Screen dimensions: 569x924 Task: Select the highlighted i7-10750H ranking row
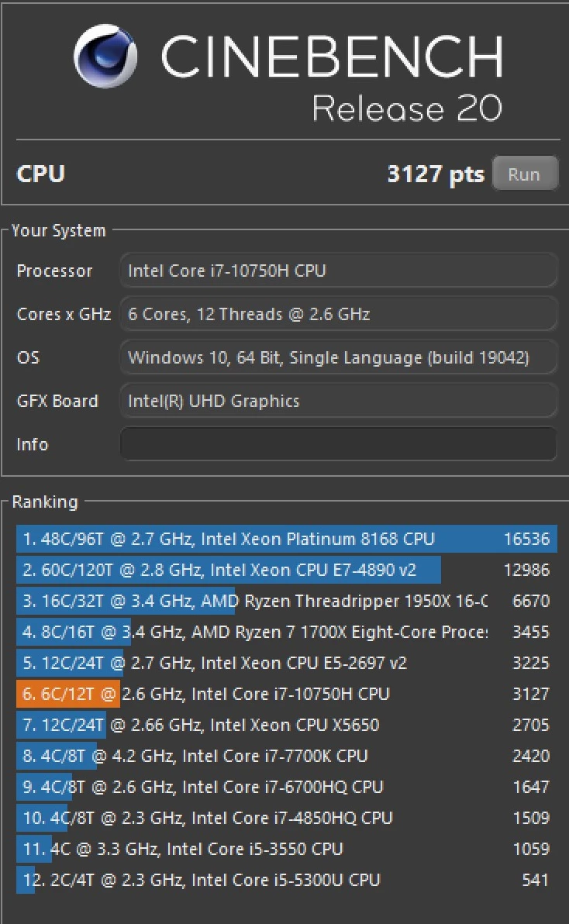[x=286, y=694]
